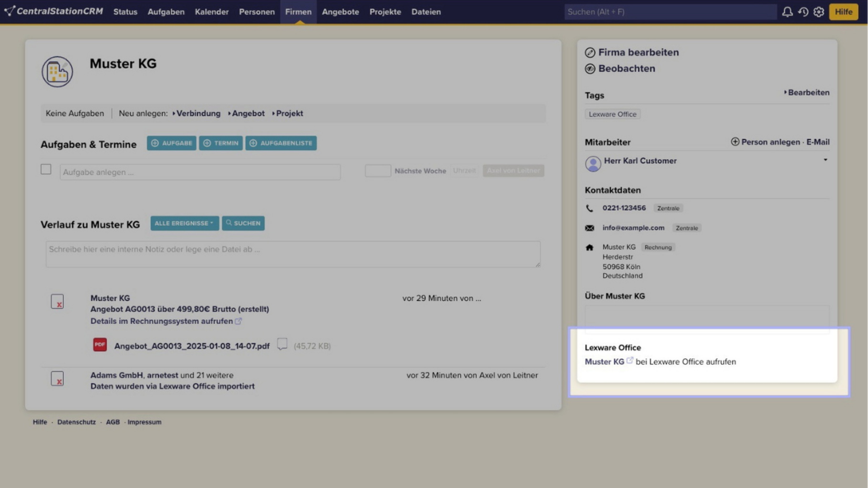Click external link icon next to Muster KG
This screenshot has width=868, height=488.
coord(630,360)
